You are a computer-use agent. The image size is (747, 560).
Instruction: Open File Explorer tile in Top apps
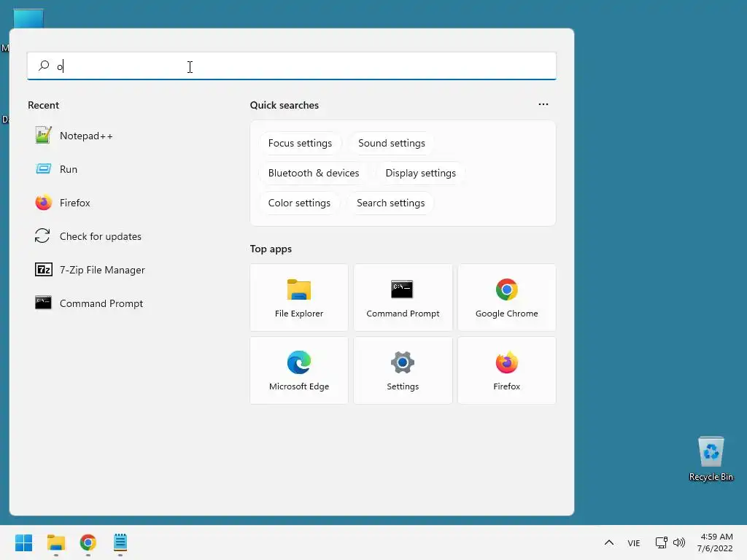click(x=298, y=297)
